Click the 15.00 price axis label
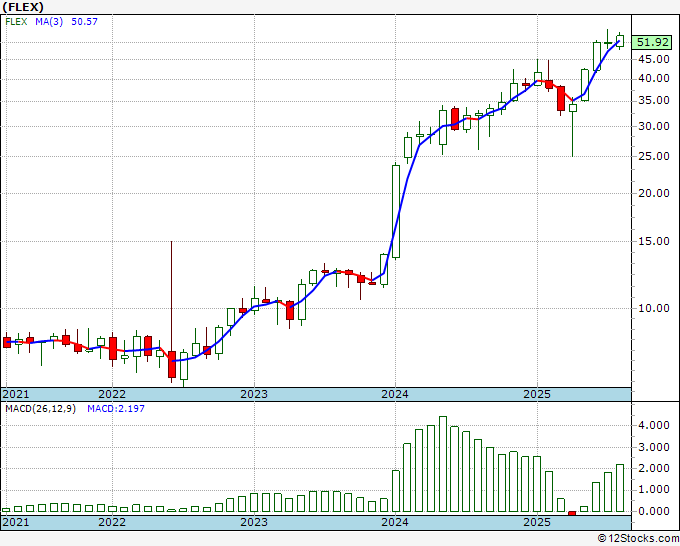This screenshot has width=680, height=546. [x=654, y=241]
